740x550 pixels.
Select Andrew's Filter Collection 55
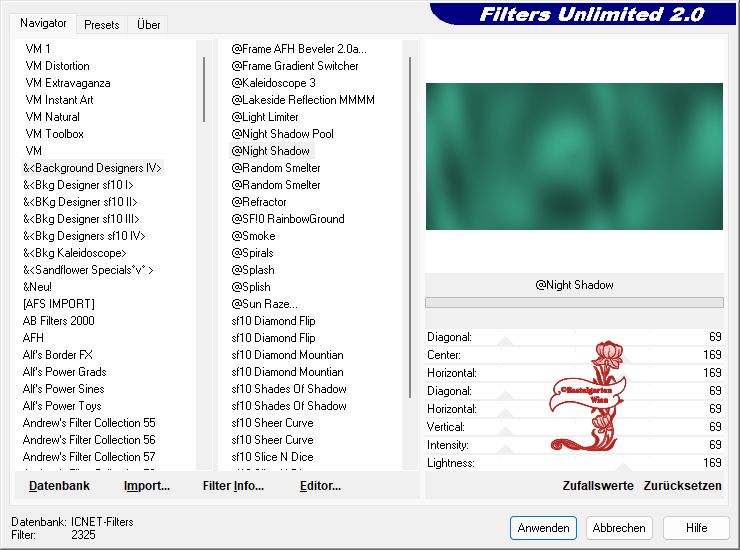pos(89,423)
